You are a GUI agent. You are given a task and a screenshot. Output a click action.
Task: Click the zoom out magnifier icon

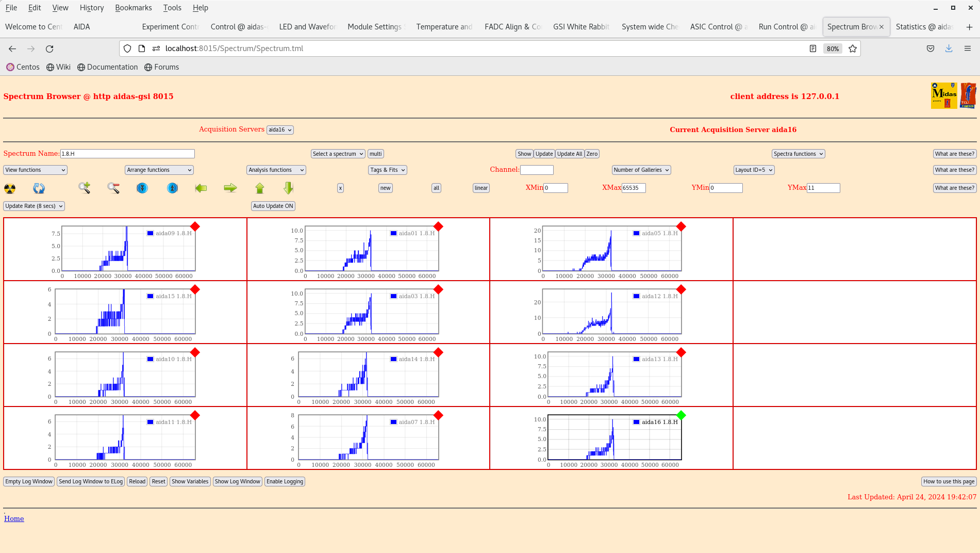113,188
